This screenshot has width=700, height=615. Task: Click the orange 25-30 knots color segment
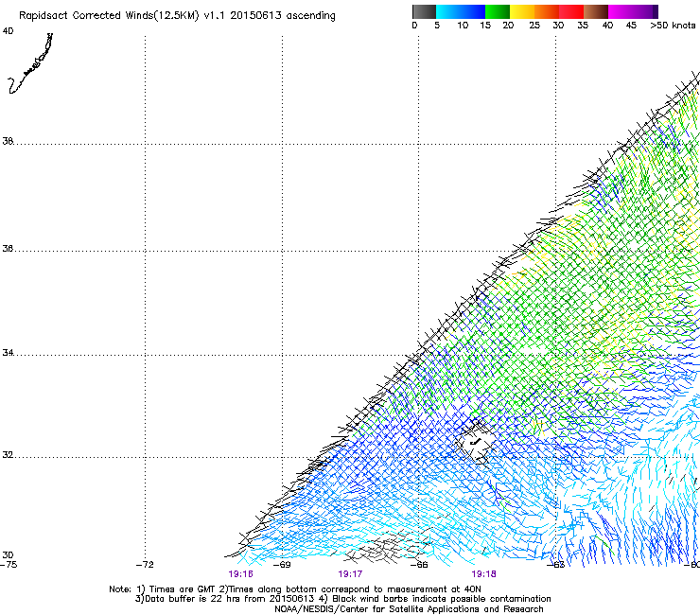pos(547,11)
